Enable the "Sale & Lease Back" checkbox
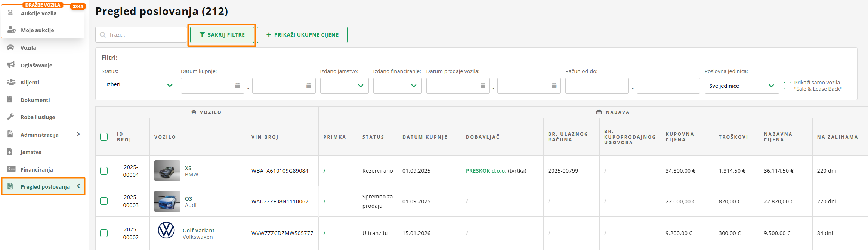 pos(787,86)
